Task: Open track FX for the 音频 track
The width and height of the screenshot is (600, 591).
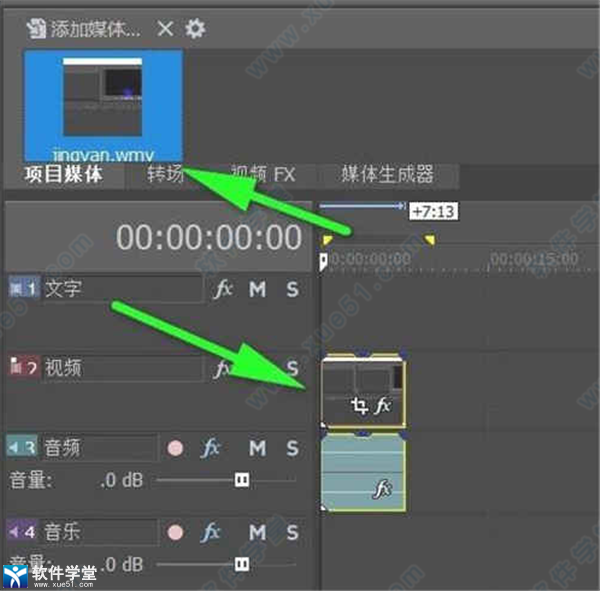Action: tap(211, 447)
